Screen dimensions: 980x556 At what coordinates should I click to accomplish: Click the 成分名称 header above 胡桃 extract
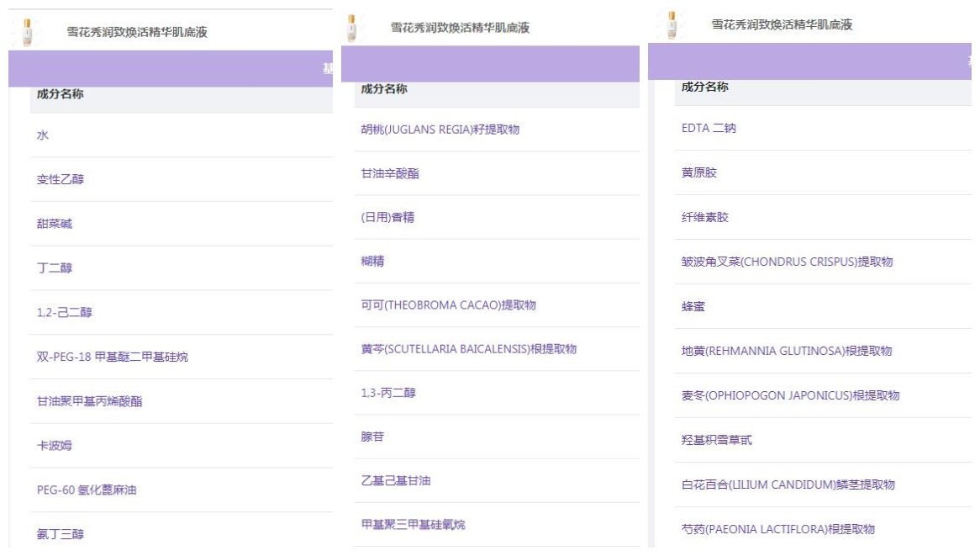384,89
